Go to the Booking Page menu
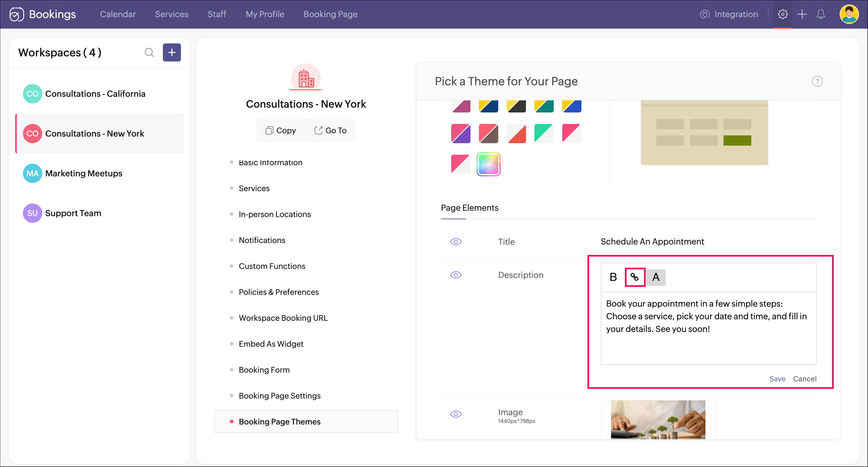 coord(330,14)
